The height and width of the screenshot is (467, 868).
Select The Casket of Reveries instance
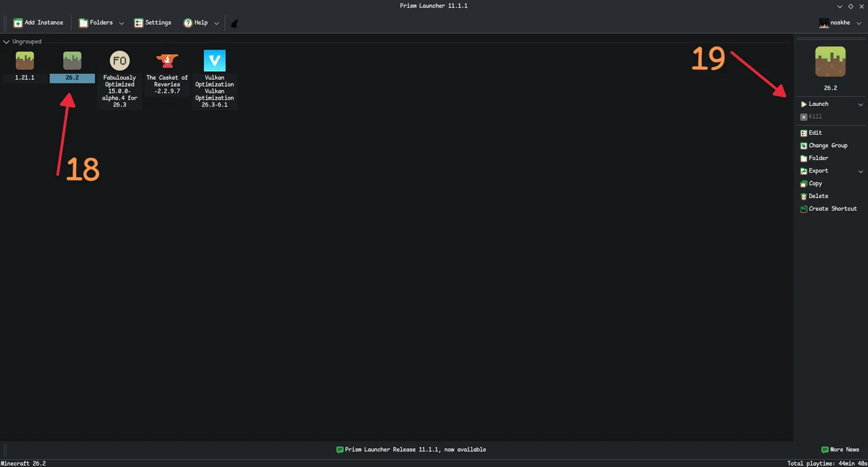click(x=167, y=73)
